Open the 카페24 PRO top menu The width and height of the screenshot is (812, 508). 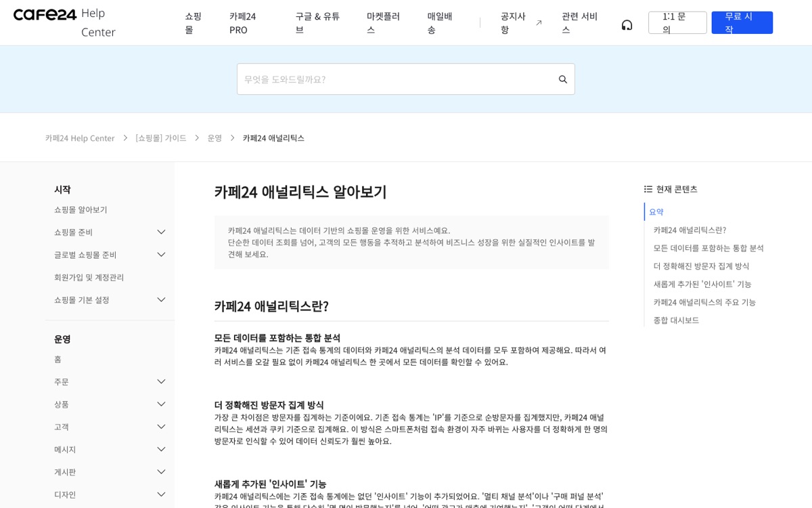pyautogui.click(x=243, y=23)
